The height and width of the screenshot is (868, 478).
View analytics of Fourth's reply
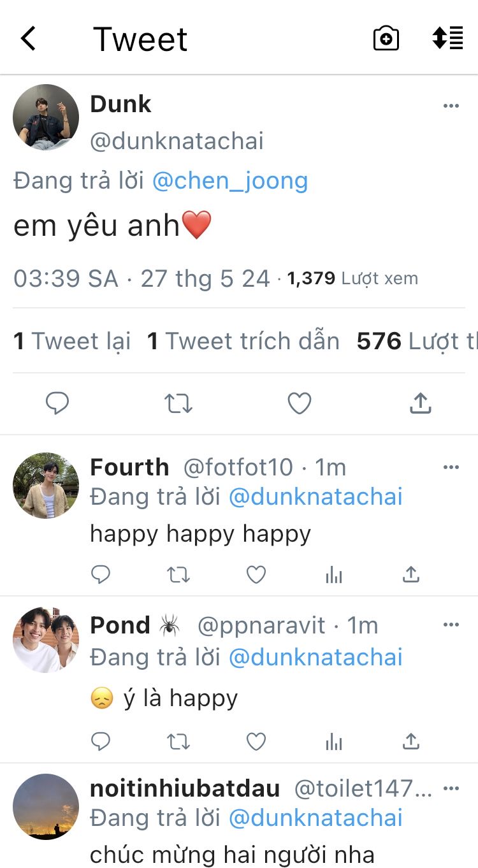pos(333,575)
